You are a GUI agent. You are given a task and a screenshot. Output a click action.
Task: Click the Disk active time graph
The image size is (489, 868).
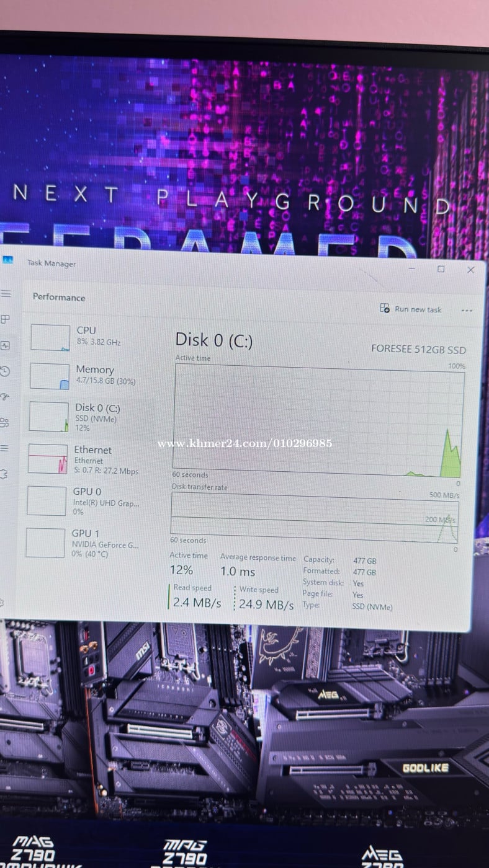[x=318, y=420]
